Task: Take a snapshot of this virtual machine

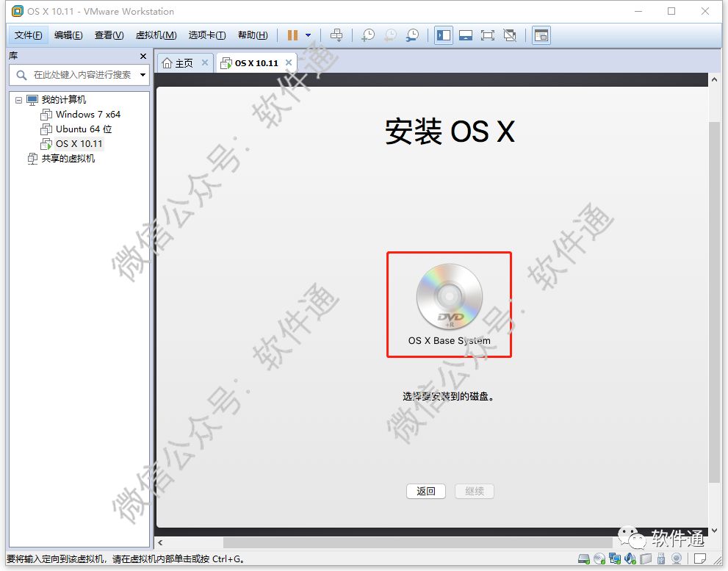Action: pyautogui.click(x=368, y=35)
